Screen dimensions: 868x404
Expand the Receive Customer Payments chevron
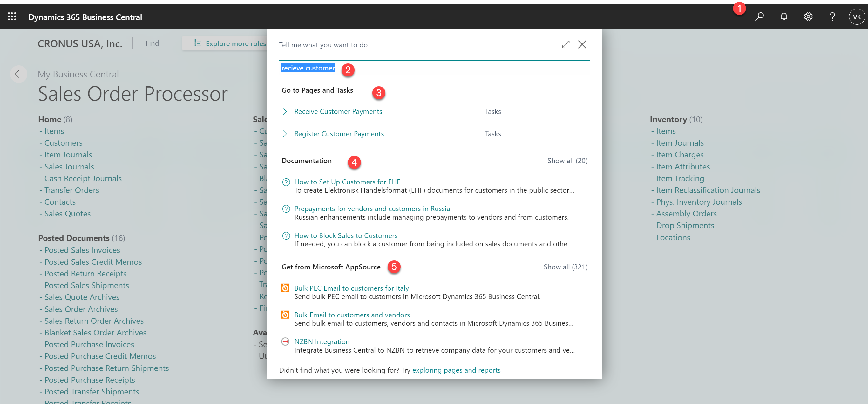[x=285, y=111]
